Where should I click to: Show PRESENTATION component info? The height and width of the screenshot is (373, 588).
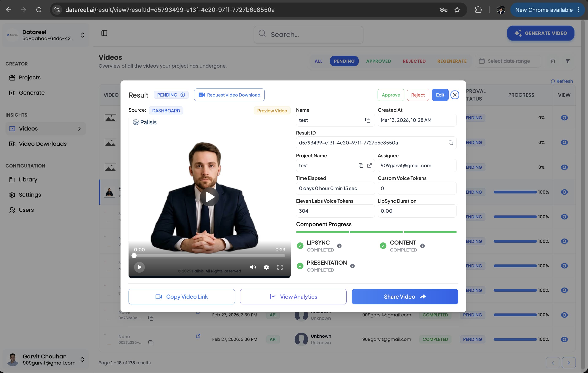(352, 266)
